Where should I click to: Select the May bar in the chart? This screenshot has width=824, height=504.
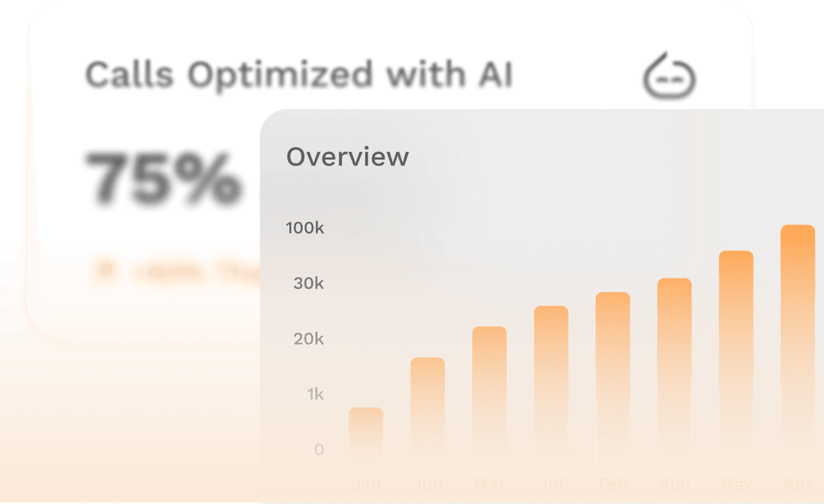click(x=735, y=358)
